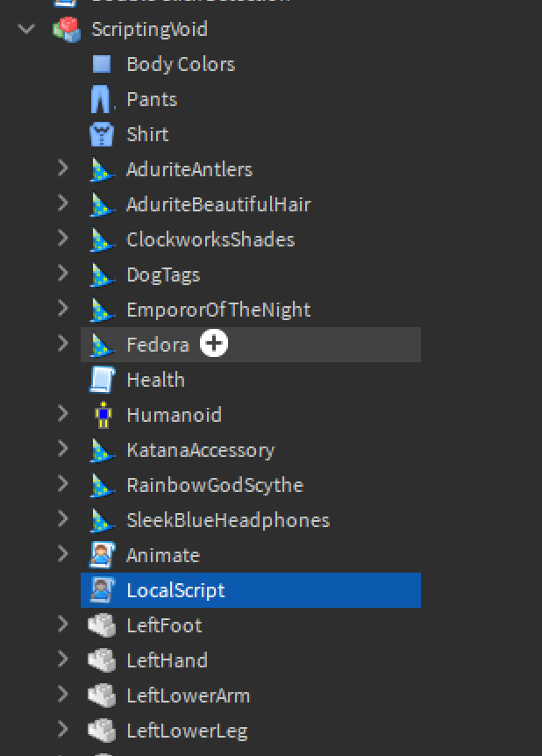Click the Humanoid figure icon
The width and height of the screenshot is (542, 756).
pyautogui.click(x=102, y=415)
